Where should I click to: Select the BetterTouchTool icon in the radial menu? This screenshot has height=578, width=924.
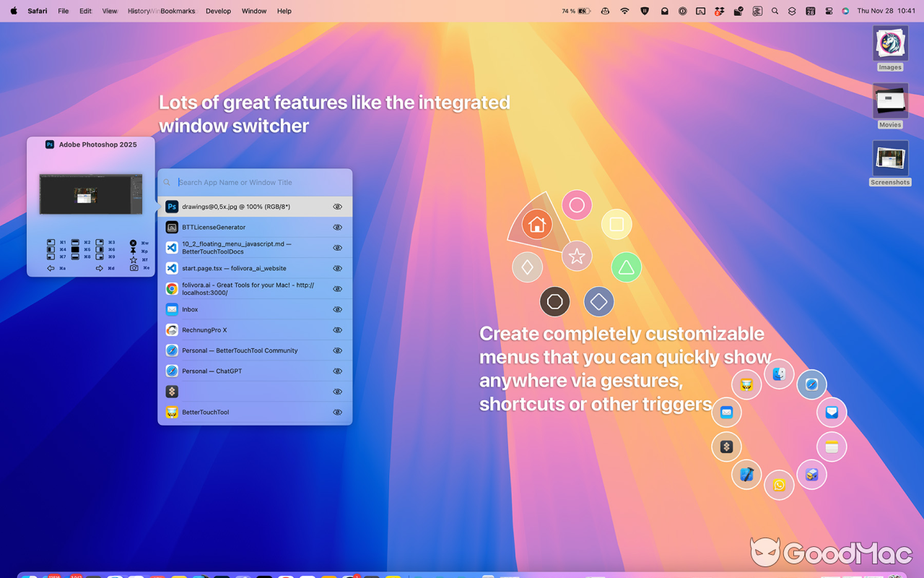(746, 385)
